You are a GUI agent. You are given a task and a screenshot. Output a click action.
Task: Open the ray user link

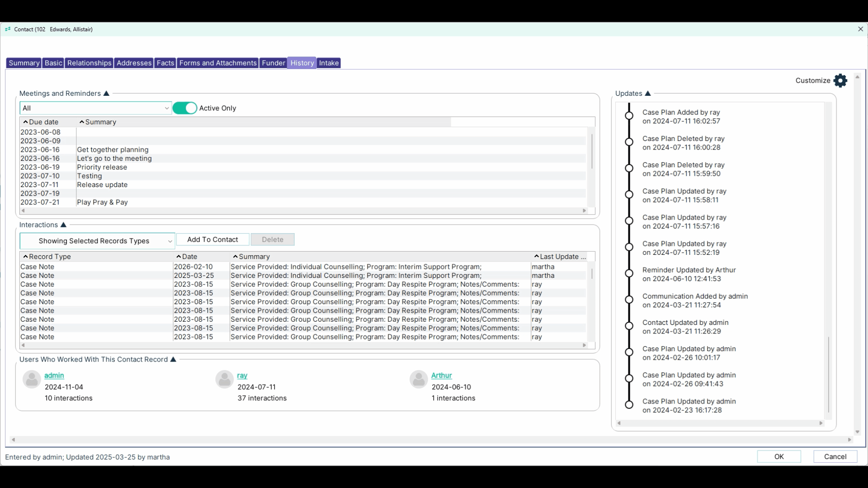242,375
